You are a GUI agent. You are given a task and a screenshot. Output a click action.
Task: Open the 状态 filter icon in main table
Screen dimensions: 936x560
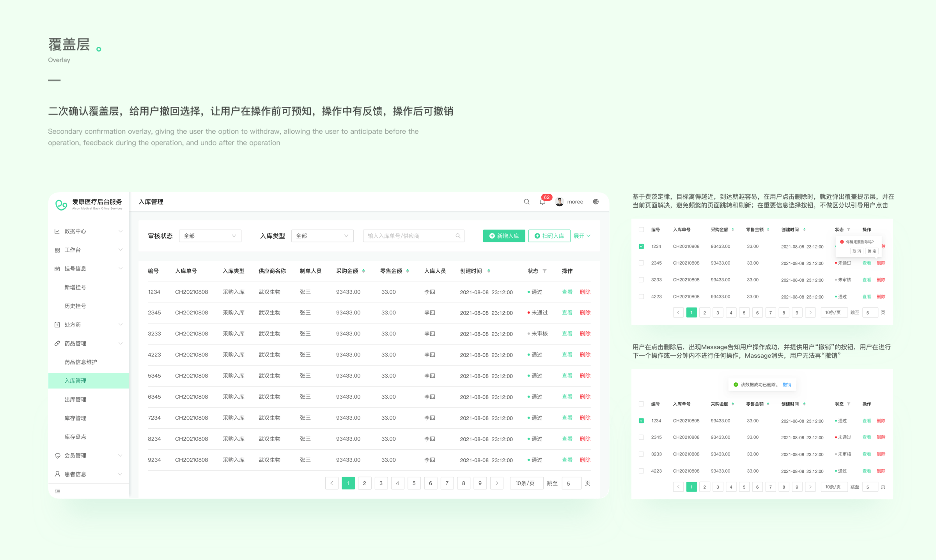coord(544,271)
